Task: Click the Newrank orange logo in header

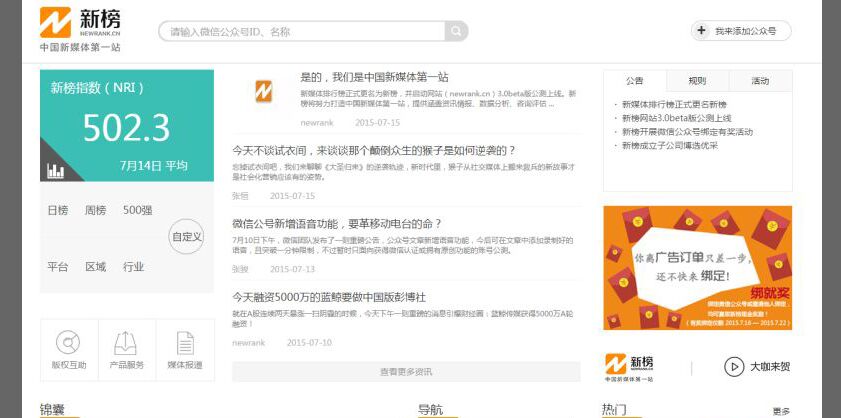Action: [x=55, y=23]
